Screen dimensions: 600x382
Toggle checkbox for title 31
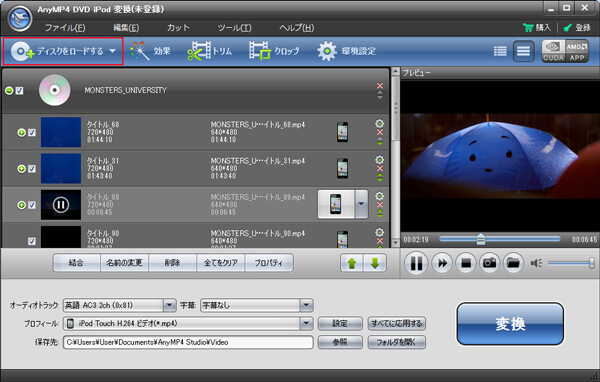(x=32, y=169)
